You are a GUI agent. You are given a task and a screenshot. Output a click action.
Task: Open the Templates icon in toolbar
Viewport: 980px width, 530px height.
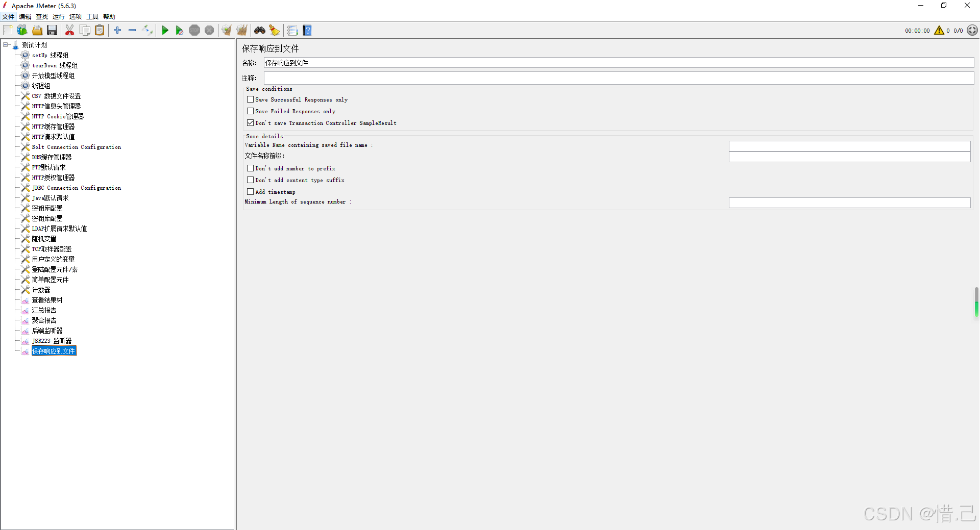coord(22,31)
